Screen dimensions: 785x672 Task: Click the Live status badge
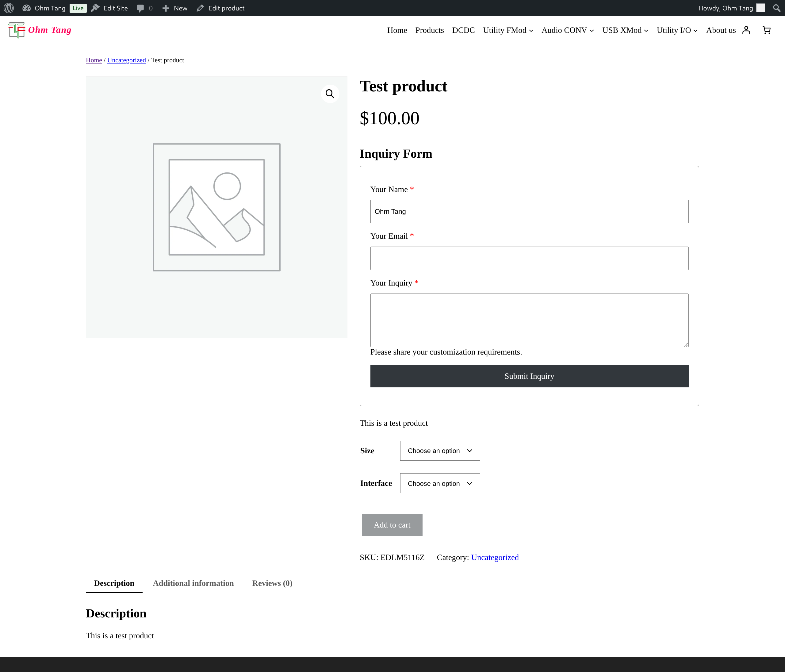78,8
